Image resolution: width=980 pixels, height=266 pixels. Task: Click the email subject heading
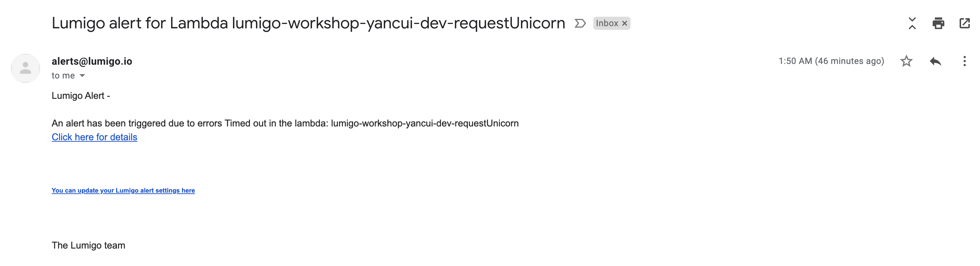(308, 23)
